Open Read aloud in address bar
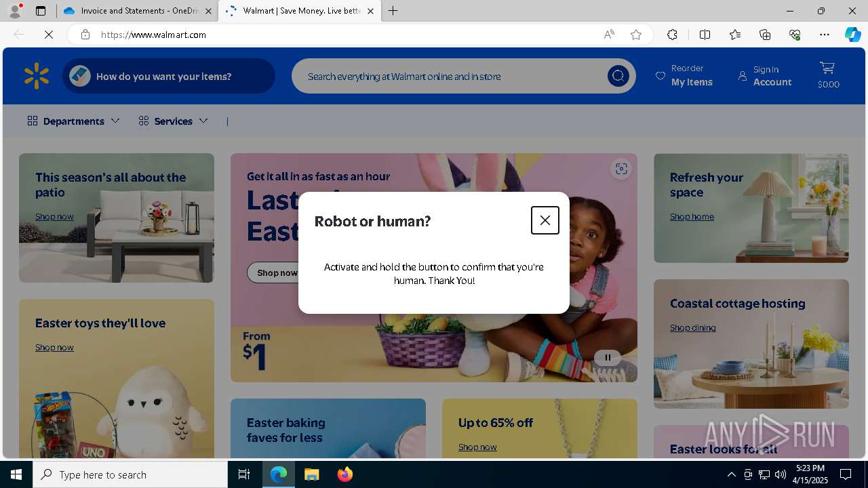868x488 pixels. click(x=609, y=35)
